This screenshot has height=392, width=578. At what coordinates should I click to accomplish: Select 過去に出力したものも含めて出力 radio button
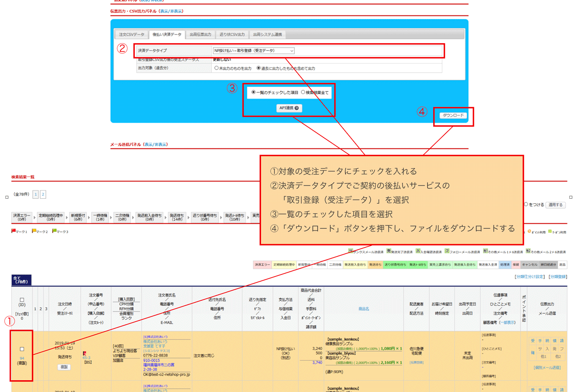pyautogui.click(x=259, y=69)
